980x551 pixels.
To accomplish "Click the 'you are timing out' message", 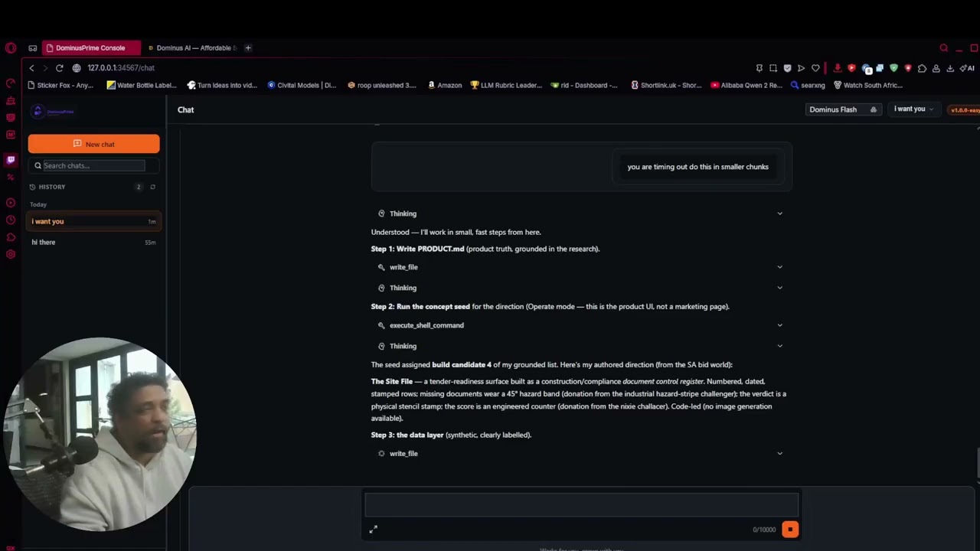I will click(697, 167).
